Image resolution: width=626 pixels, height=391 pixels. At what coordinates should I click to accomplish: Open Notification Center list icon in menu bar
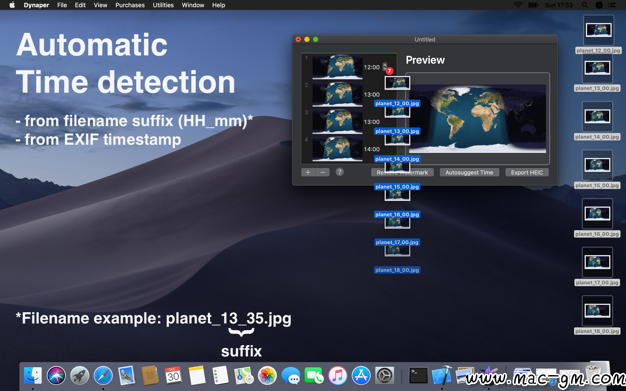[612, 5]
